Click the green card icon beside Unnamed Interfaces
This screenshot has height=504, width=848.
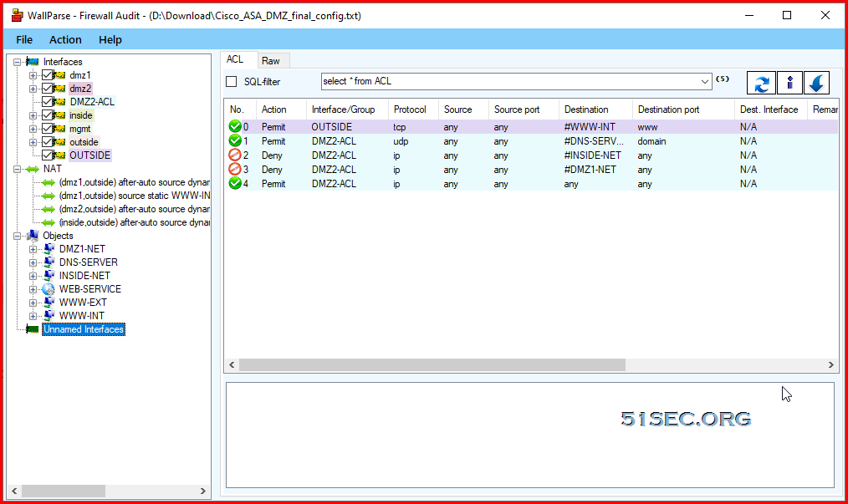(33, 329)
